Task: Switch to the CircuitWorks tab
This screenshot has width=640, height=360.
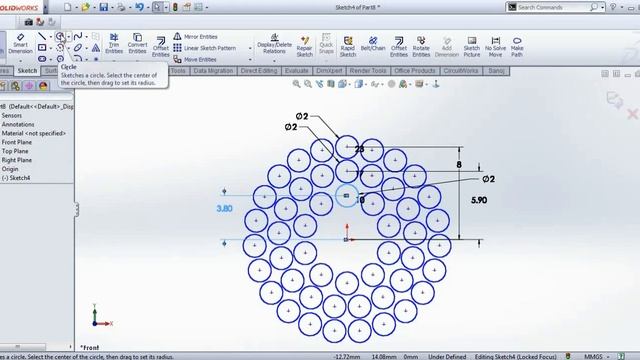Action: click(x=460, y=71)
